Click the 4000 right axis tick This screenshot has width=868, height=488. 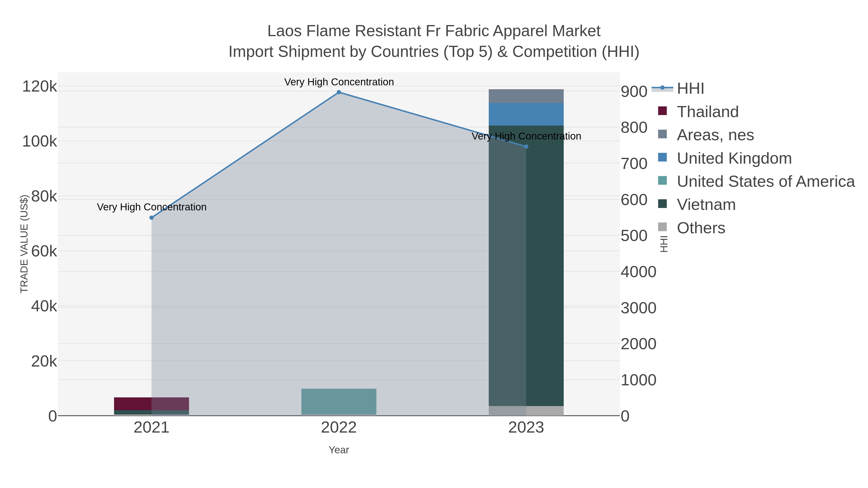point(638,272)
